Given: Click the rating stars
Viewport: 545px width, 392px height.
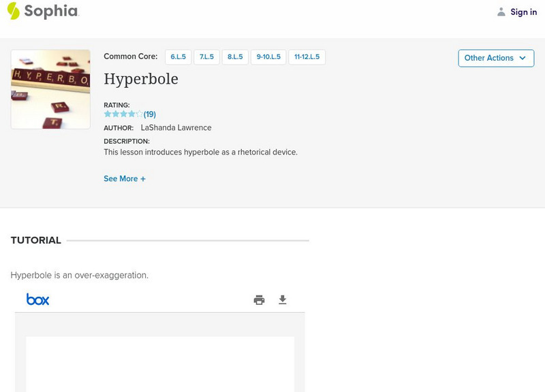Looking at the screenshot, I should [123, 114].
